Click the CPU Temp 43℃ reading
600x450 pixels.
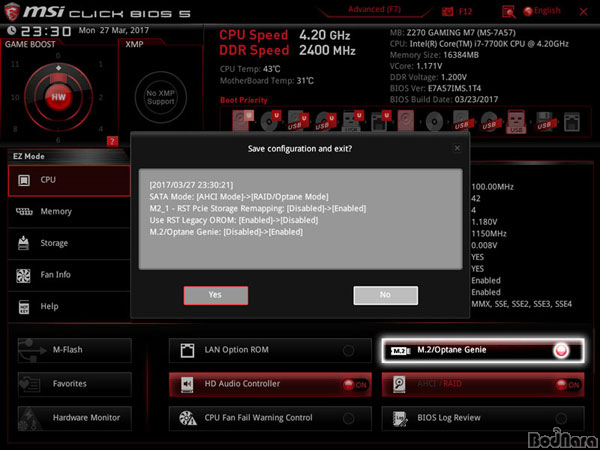[x=250, y=70]
